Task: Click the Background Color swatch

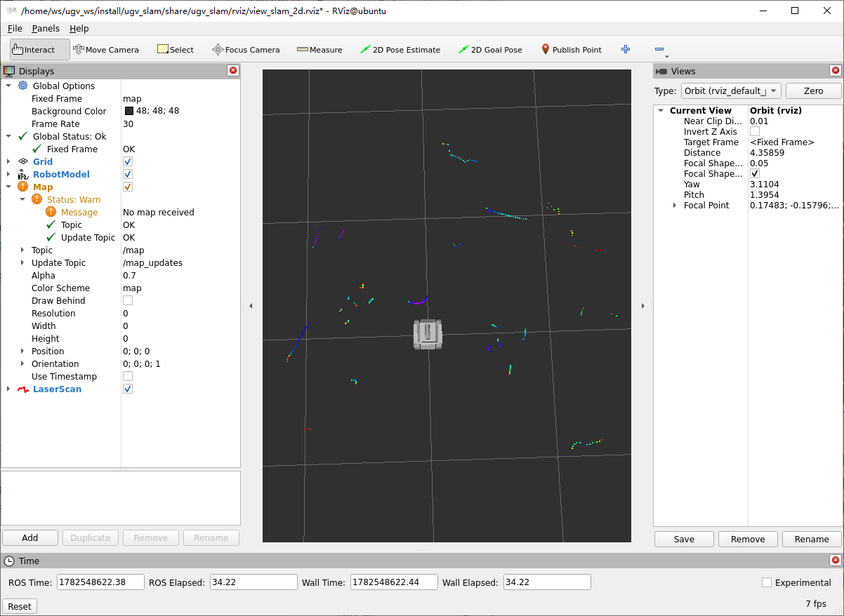Action: [x=129, y=111]
